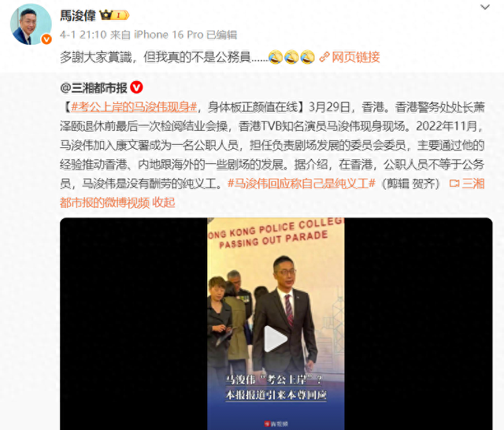The height and width of the screenshot is (430, 504).
Task: Click the orange verified badge on avatar
Action: pyautogui.click(x=46, y=39)
